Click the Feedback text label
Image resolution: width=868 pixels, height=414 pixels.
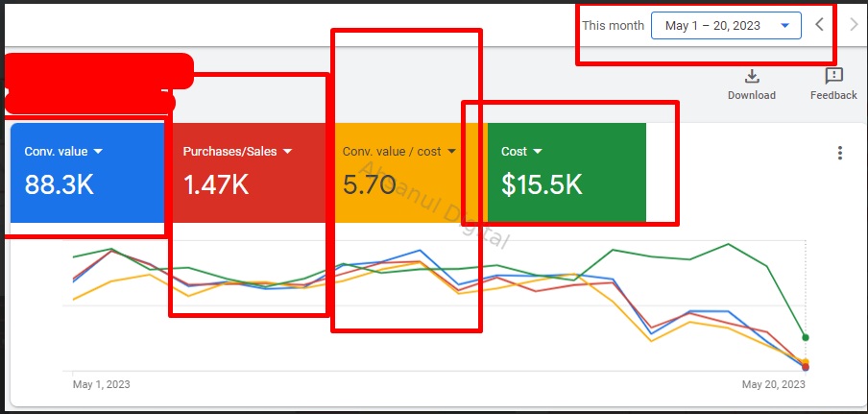coord(833,95)
